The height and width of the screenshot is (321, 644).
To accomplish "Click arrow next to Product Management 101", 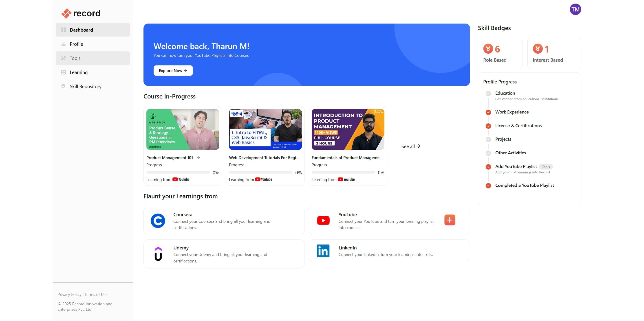I will [198, 158].
